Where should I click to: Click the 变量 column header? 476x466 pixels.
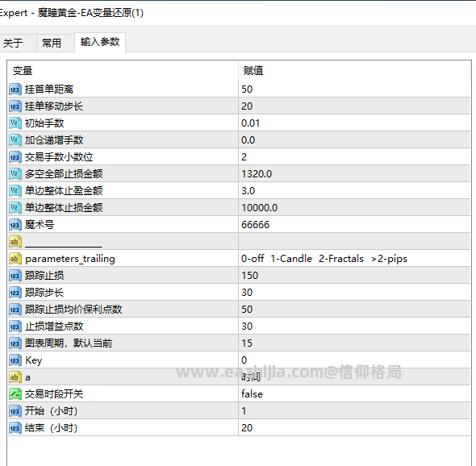coord(123,71)
